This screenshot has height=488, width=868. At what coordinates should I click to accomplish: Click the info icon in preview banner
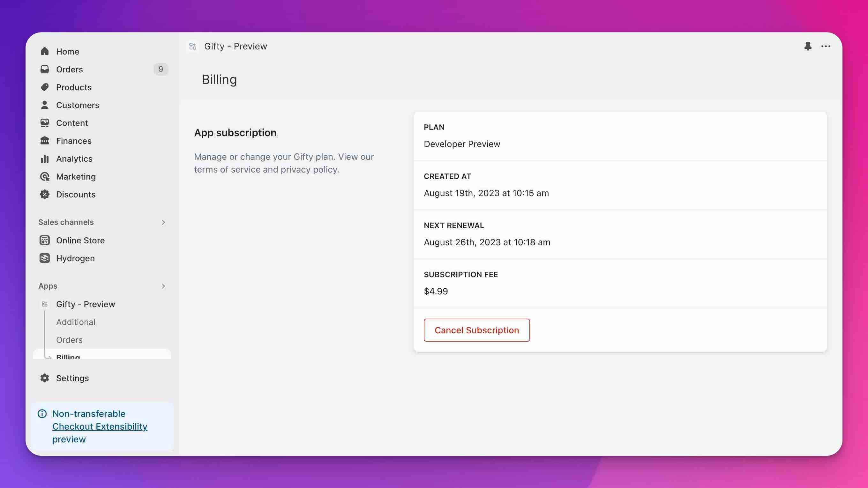pos(42,414)
